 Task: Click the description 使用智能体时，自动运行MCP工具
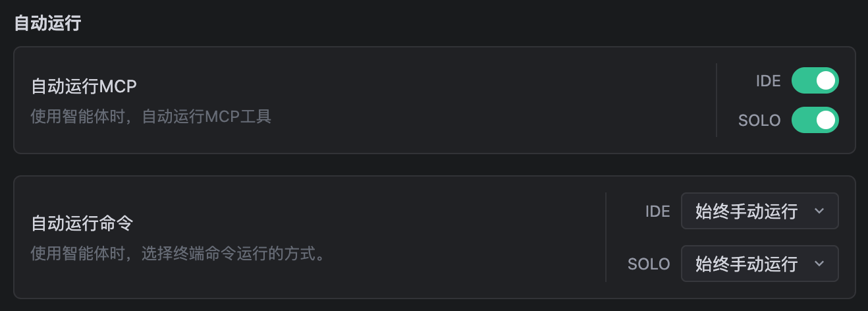click(151, 117)
